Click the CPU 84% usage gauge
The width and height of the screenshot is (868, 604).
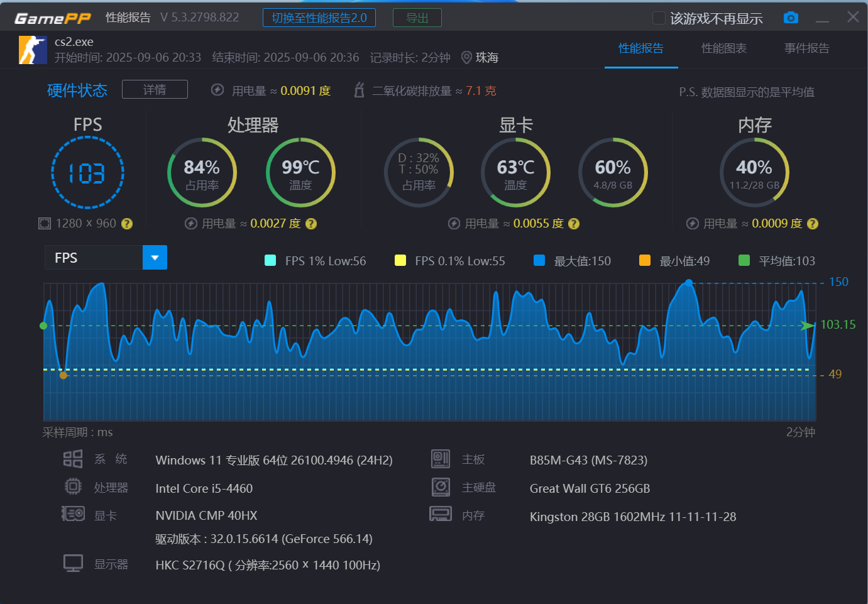(x=202, y=172)
